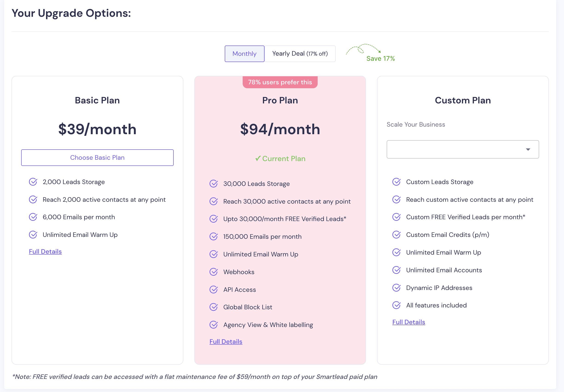This screenshot has height=392, width=564.
Task: Switch to the Yearly Deal tab
Action: (300, 54)
